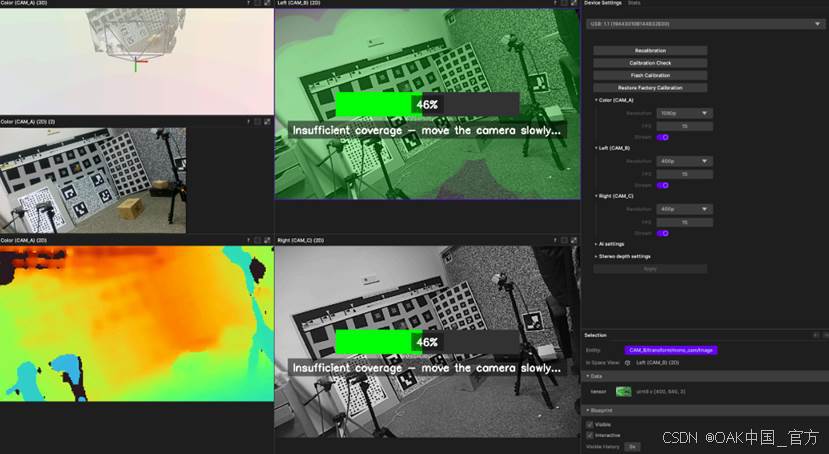This screenshot has height=454, width=829.
Task: Click the Calibration Check button
Action: tap(650, 63)
